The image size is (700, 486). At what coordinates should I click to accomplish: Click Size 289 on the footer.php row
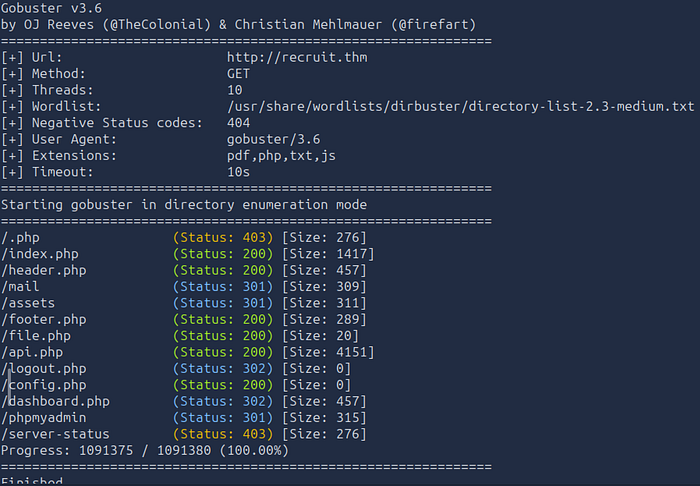click(x=324, y=320)
